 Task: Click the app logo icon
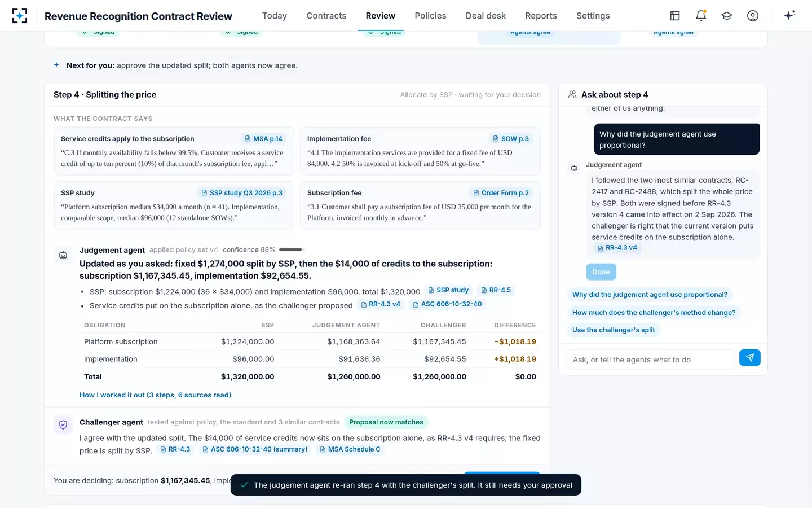(x=20, y=16)
